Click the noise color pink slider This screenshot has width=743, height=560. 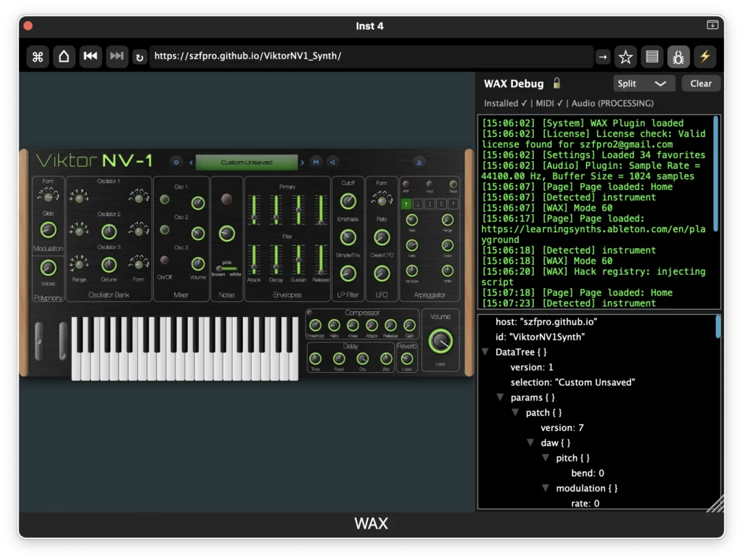pos(226,268)
